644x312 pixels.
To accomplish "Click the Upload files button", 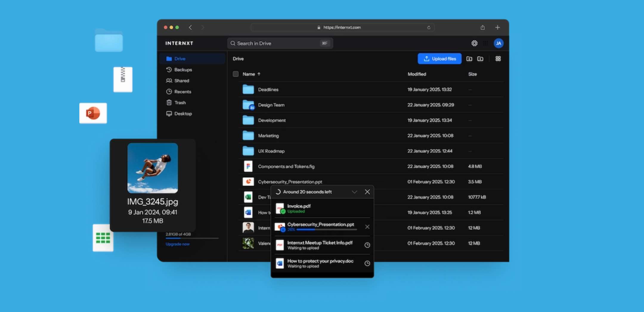I will pos(439,59).
